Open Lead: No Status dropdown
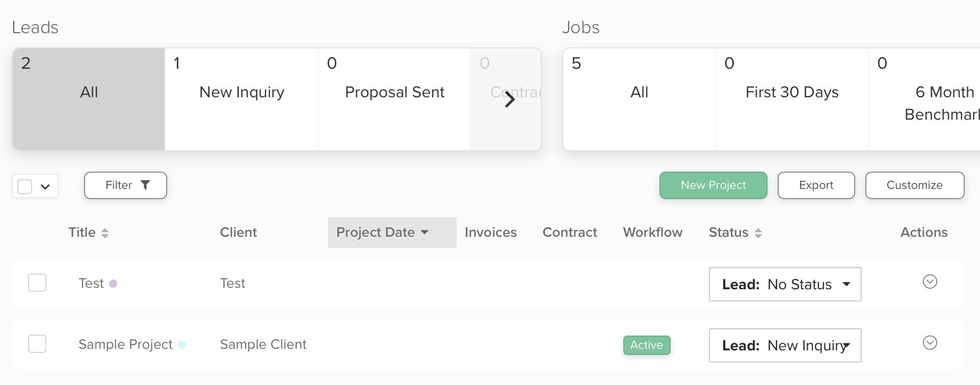The height and width of the screenshot is (385, 980). (785, 284)
